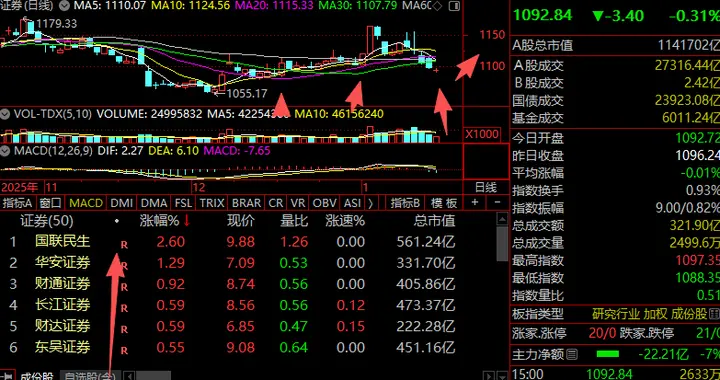
Task: Switch to the FSL indicator tab
Action: (x=183, y=203)
